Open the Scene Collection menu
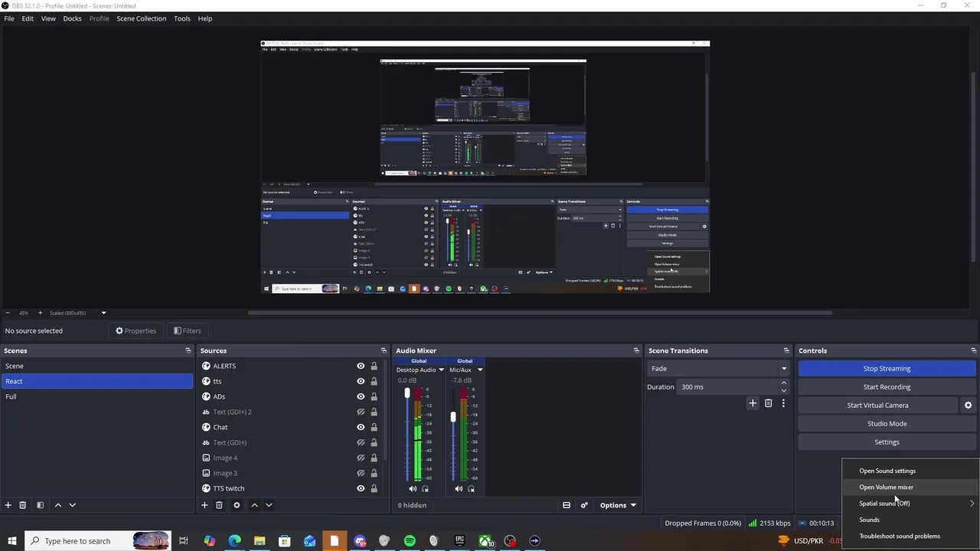Image resolution: width=980 pixels, height=551 pixels. coord(142,18)
